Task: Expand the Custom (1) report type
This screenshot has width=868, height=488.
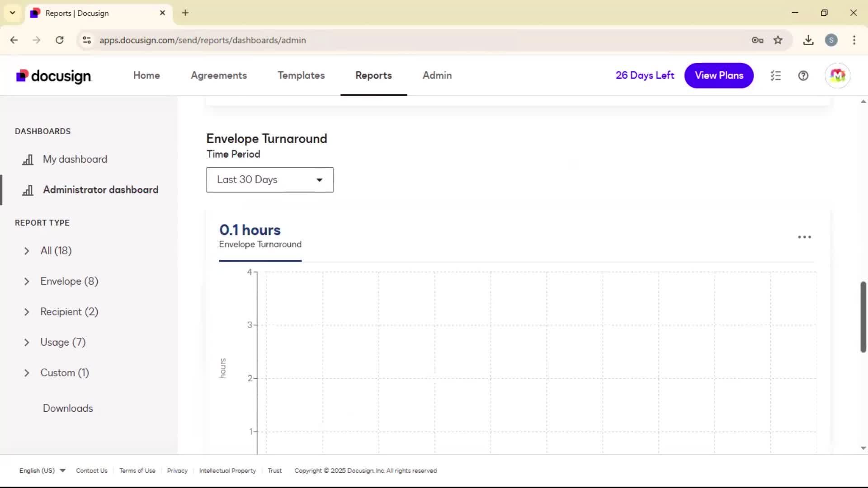Action: pos(27,373)
